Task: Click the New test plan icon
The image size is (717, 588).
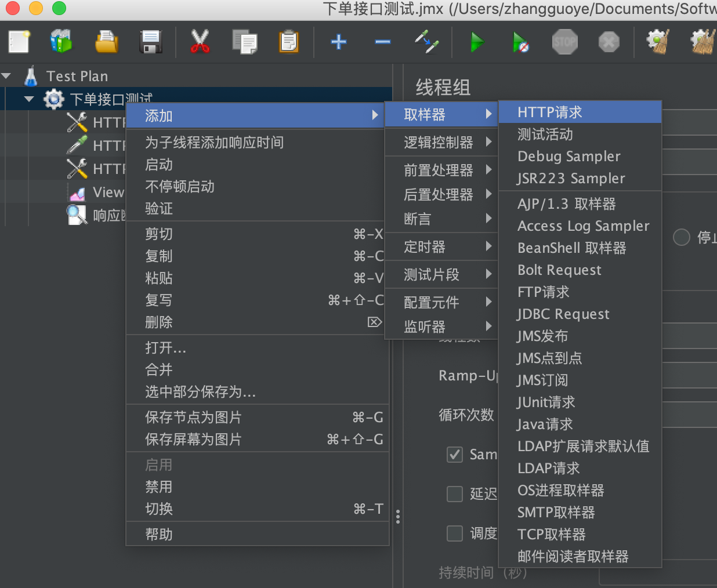Action: (19, 42)
